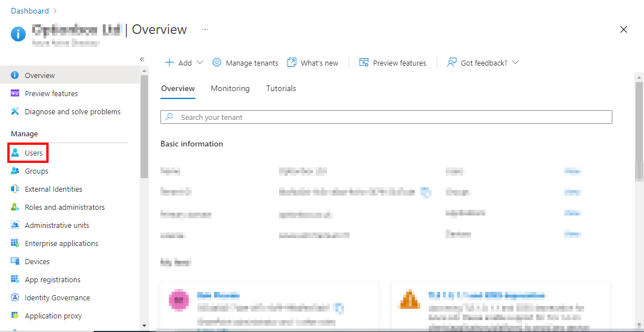Open Application proxy
The height and width of the screenshot is (332, 644).
point(70,316)
